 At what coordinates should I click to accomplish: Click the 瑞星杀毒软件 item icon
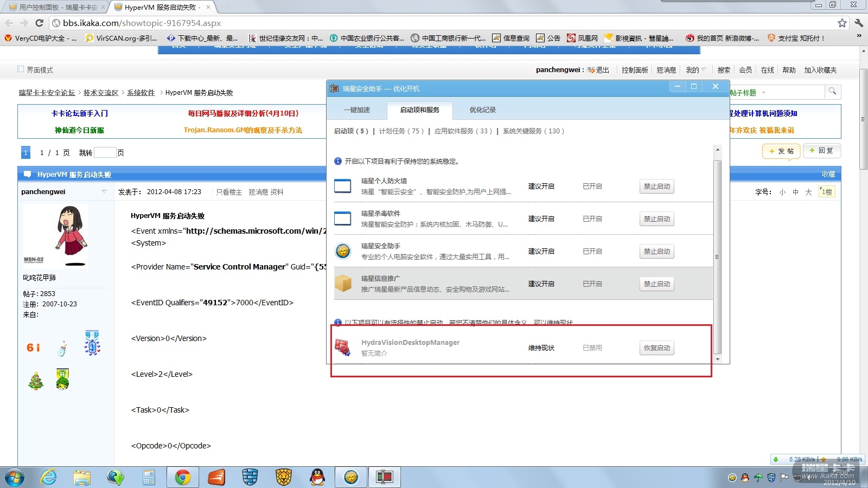click(342, 219)
